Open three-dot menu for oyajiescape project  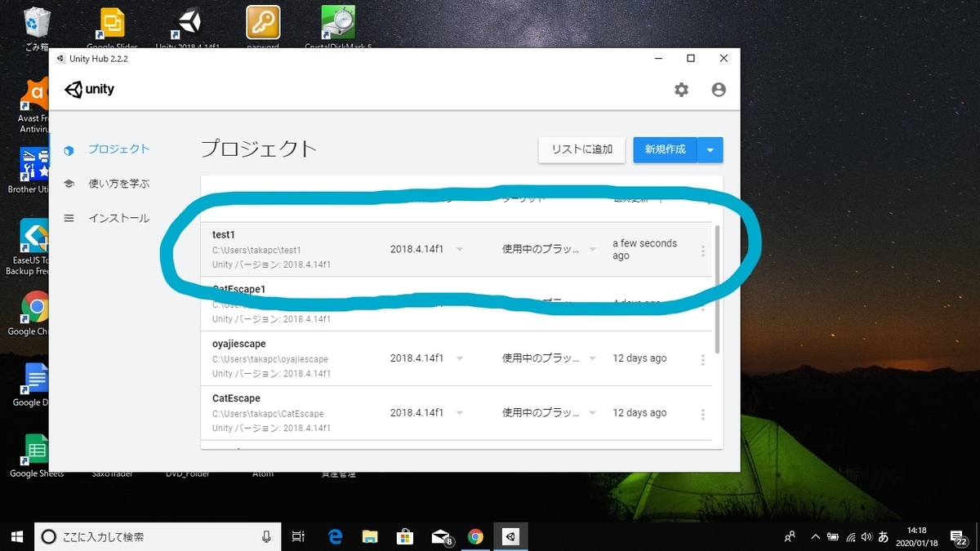[702, 360]
